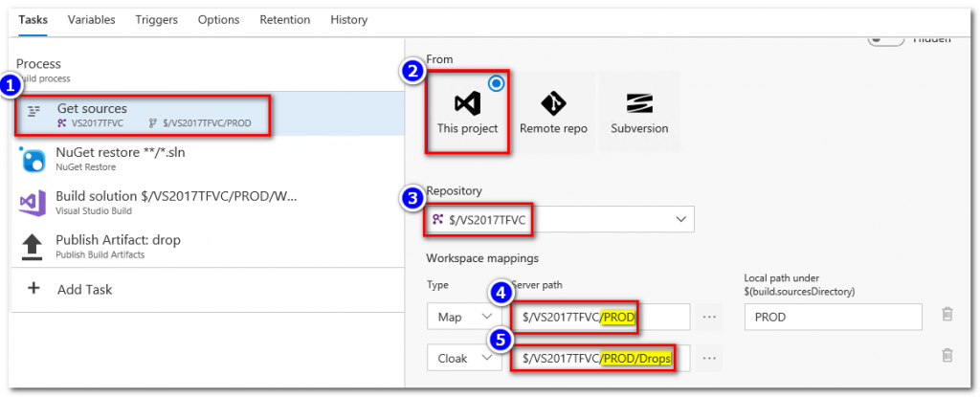Delete the Map workspace mapping
The image size is (980, 397).
coord(947,315)
